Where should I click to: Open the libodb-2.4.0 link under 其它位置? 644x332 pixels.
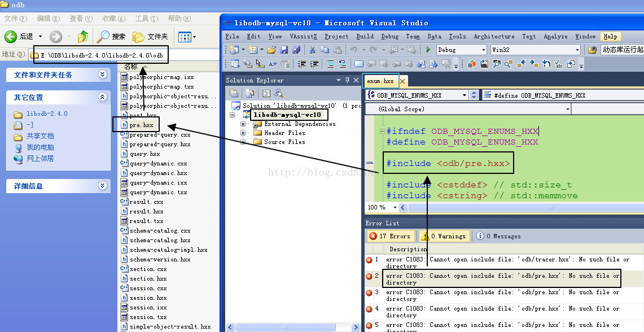click(x=47, y=113)
